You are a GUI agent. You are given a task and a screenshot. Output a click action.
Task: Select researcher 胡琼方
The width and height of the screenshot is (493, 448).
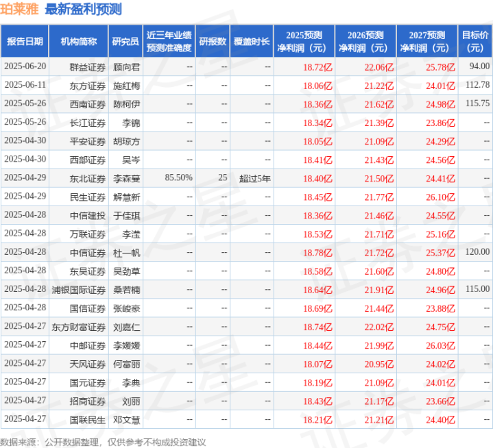coord(126,141)
